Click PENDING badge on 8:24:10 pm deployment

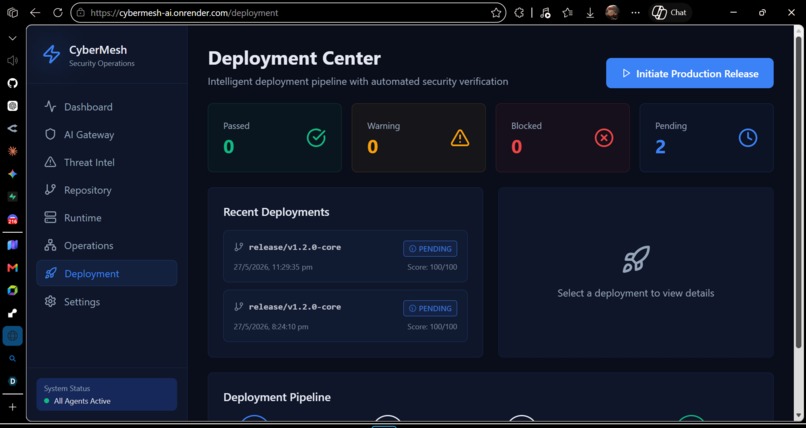coord(430,308)
